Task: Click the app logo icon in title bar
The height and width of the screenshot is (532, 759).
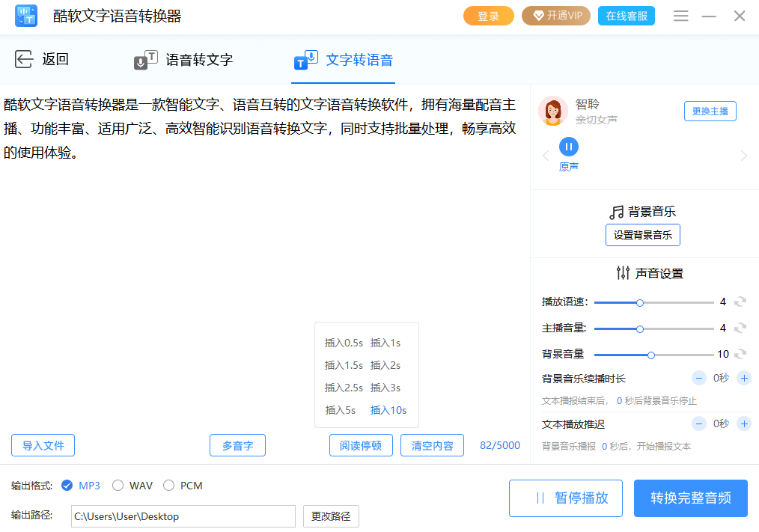Action: 26,16
